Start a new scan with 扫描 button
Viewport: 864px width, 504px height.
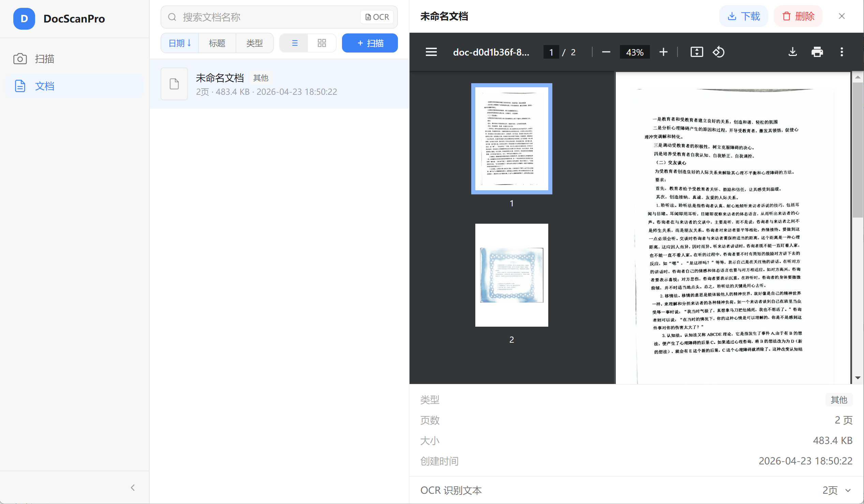(x=370, y=43)
